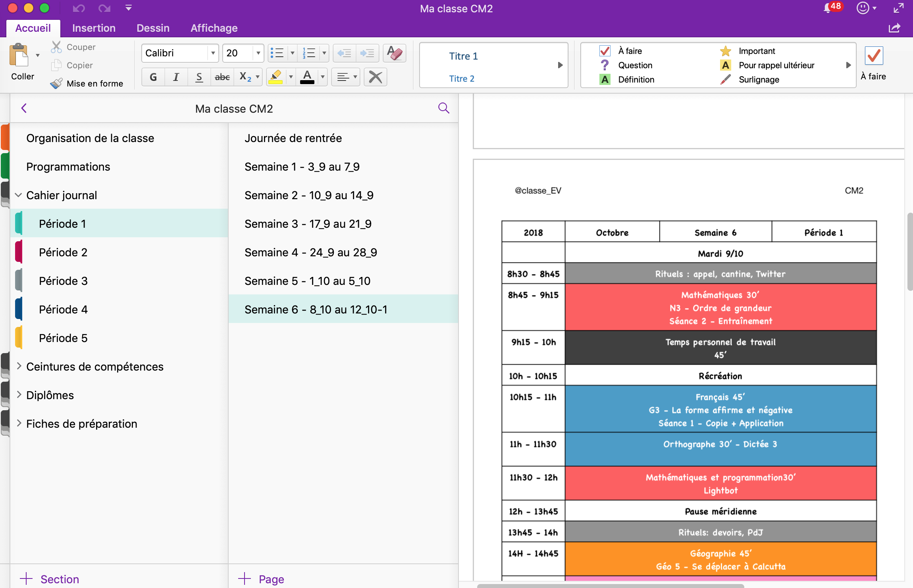Open notifications bell icon
This screenshot has width=913, height=588.
[828, 8]
